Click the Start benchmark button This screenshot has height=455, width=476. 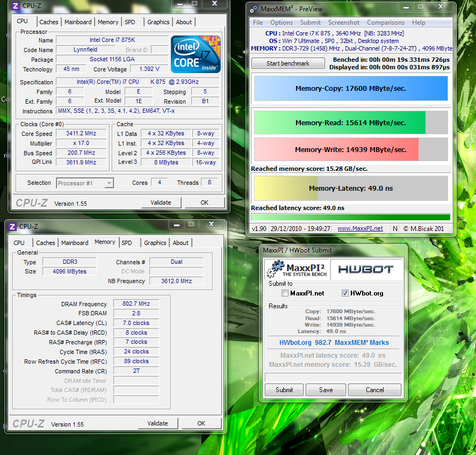pyautogui.click(x=288, y=63)
